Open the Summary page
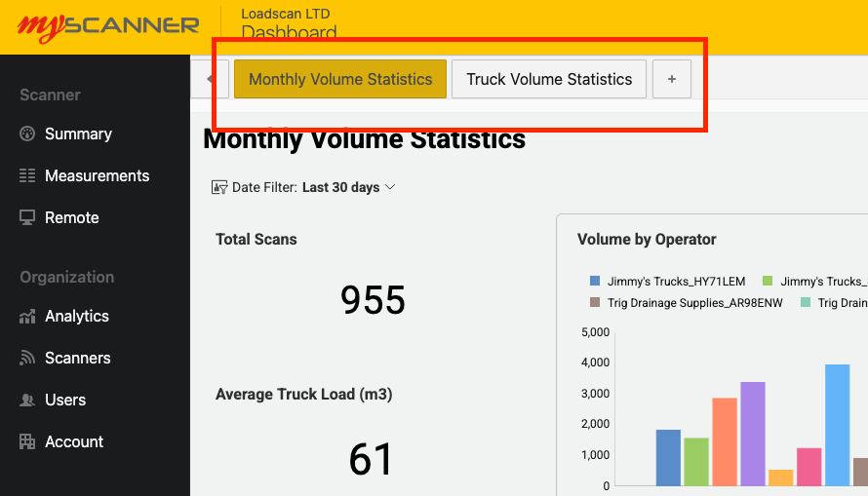 click(x=78, y=134)
